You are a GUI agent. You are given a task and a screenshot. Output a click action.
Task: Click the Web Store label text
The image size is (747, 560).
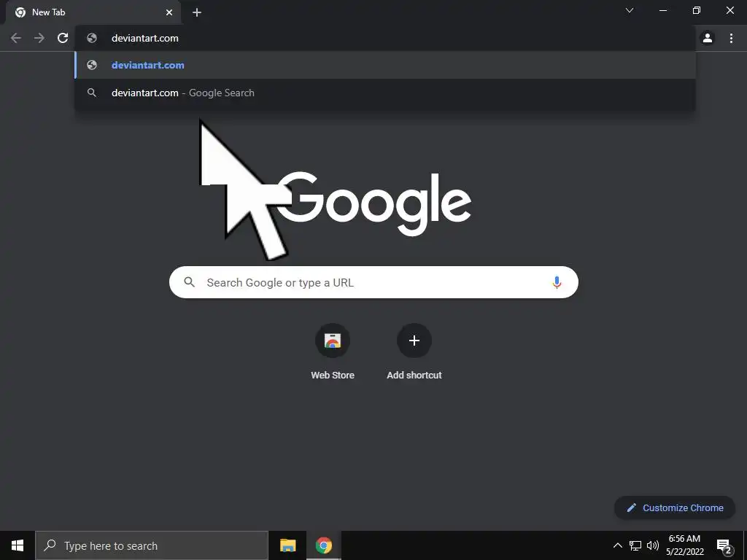333,376
